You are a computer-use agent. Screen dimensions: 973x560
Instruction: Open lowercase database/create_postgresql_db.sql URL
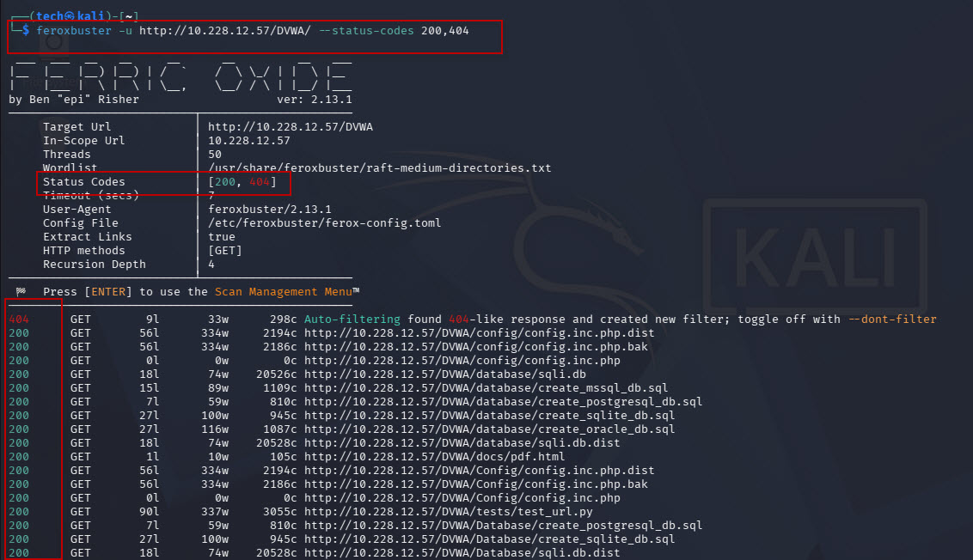point(503,401)
